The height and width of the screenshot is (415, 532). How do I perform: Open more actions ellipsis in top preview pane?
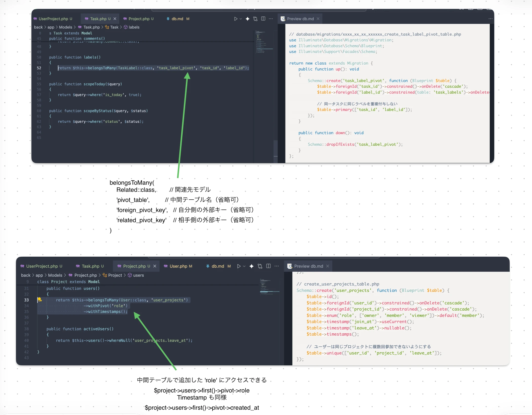click(490, 19)
